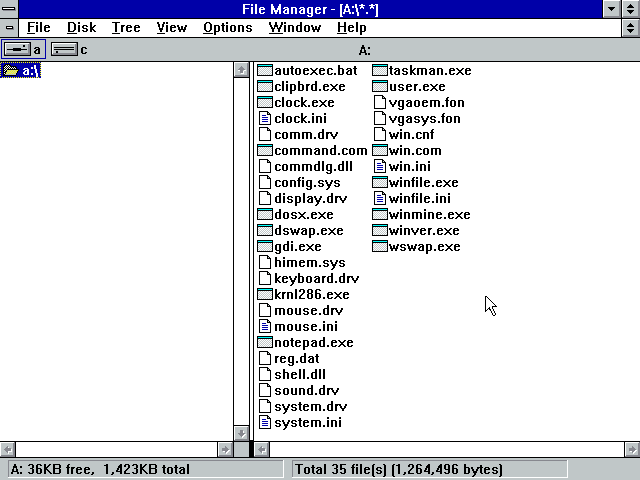
Task: Click the 'Total 35 file(s)' status text
Action: tap(341, 469)
